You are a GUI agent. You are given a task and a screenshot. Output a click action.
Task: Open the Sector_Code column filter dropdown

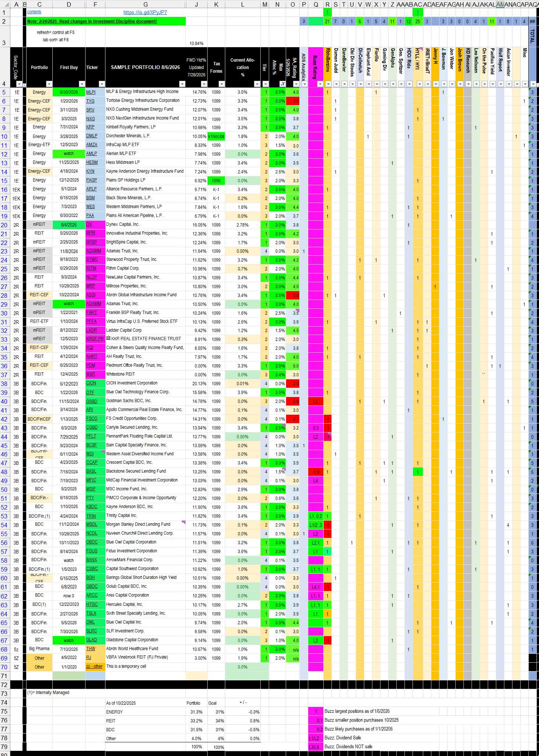(19, 84)
